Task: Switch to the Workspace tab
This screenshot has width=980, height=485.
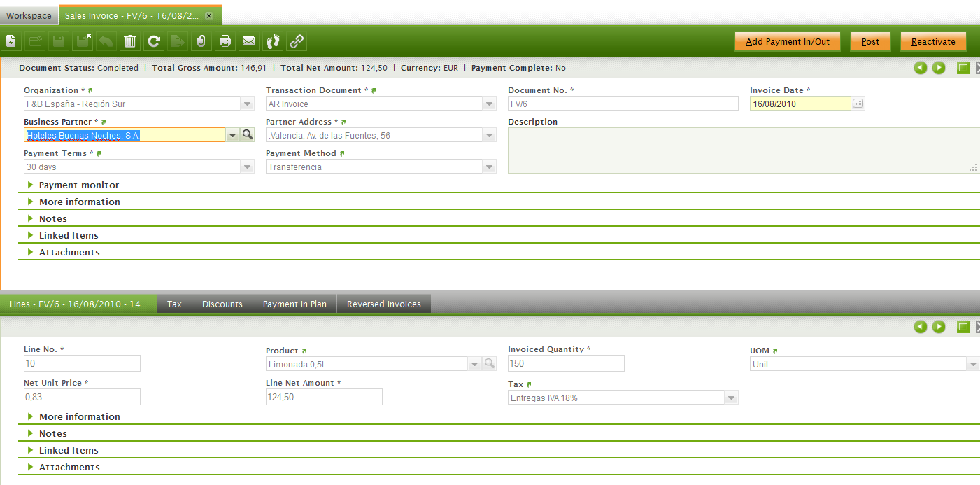Action: [x=29, y=15]
